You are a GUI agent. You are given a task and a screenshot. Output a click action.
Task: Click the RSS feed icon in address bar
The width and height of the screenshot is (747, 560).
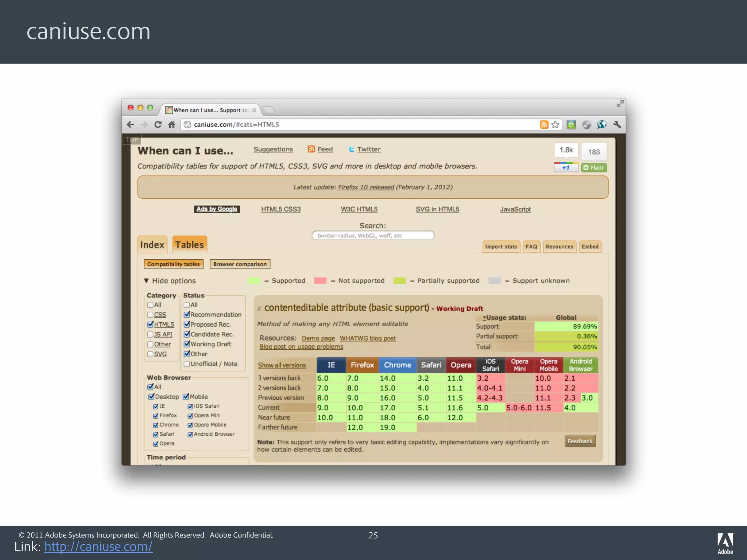[x=544, y=125]
